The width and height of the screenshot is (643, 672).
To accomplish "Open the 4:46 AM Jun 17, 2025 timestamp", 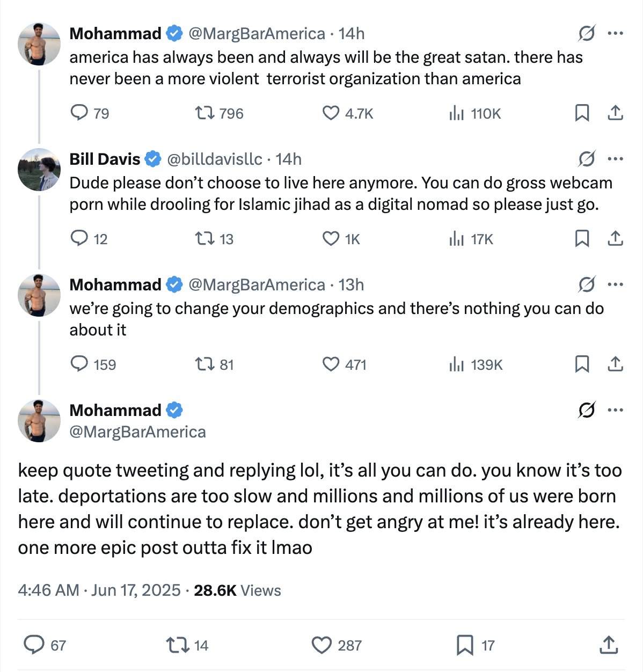I will 99,590.
